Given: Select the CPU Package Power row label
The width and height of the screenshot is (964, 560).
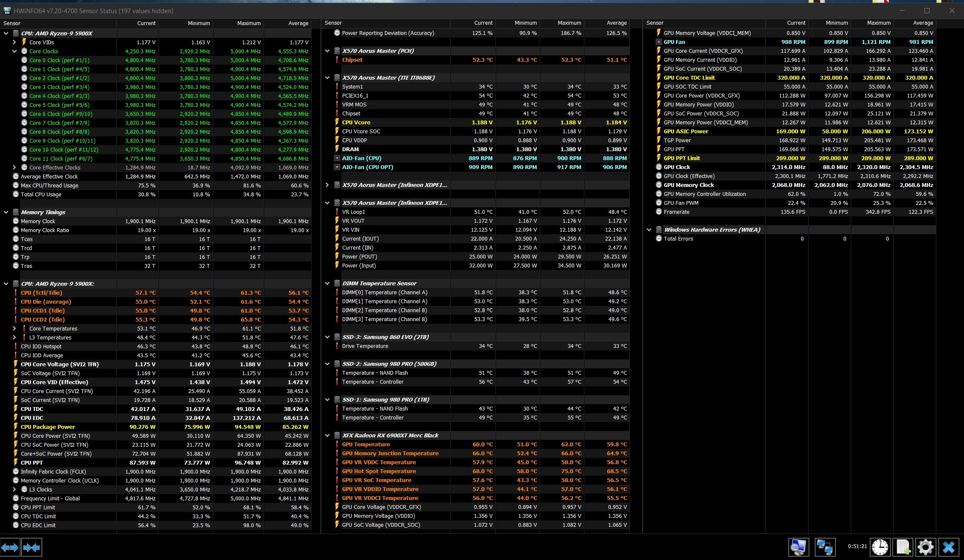Looking at the screenshot, I should coord(48,427).
